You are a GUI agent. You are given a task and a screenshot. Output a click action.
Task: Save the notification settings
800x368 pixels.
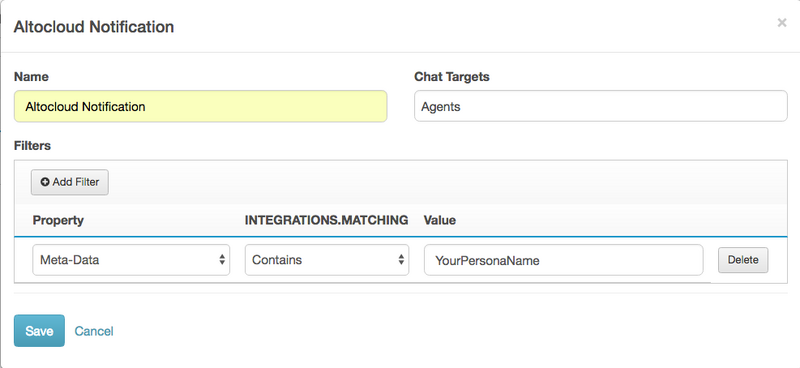coord(39,331)
